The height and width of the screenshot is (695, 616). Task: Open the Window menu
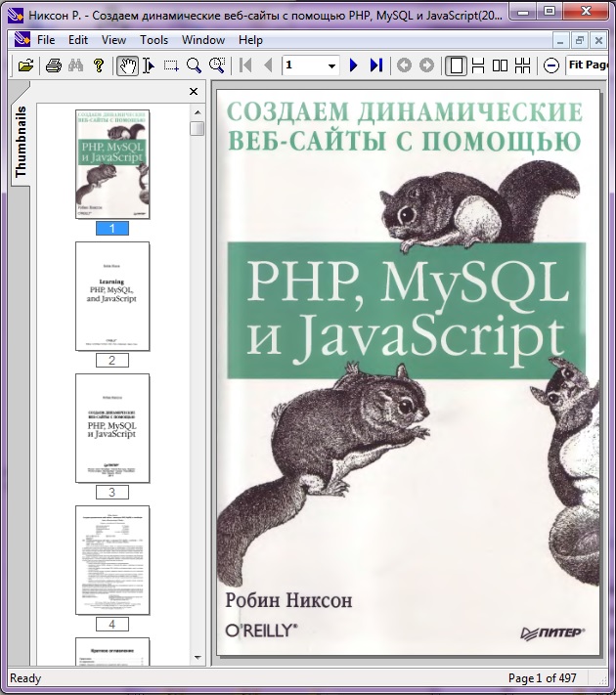[x=203, y=40]
